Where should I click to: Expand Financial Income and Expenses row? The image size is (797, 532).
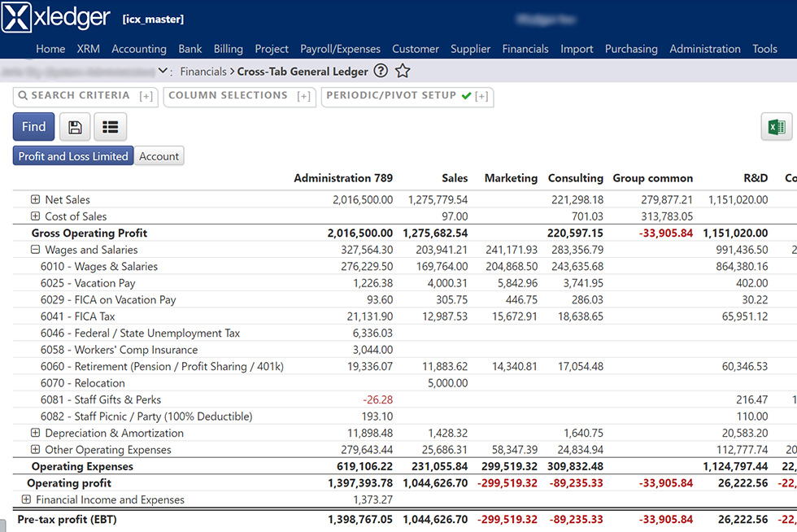tap(26, 499)
